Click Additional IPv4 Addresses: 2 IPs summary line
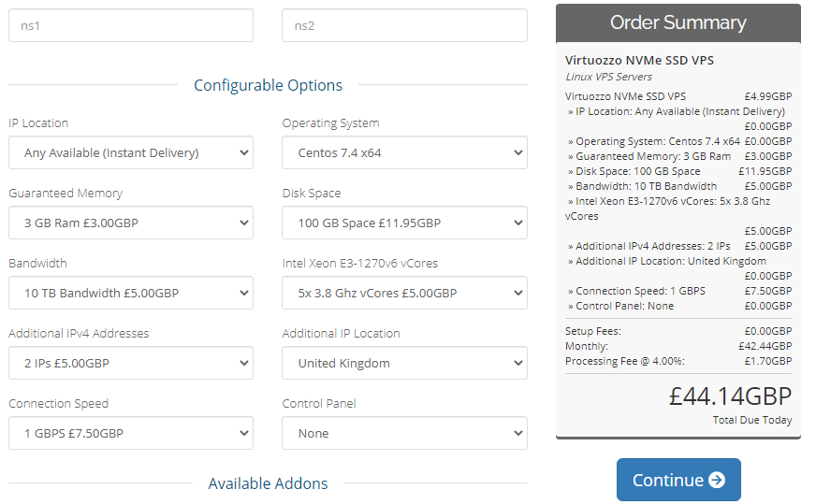Image resolution: width=816 pixels, height=504 pixels. tap(678, 247)
